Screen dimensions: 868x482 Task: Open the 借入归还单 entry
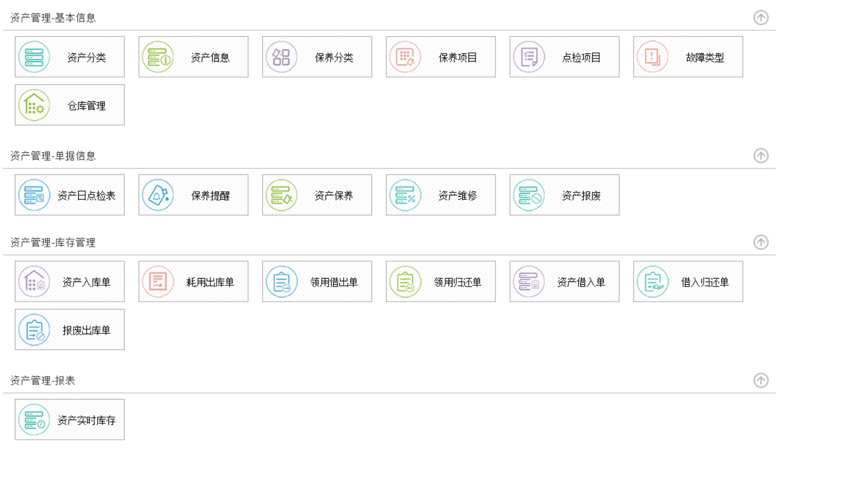tap(688, 281)
